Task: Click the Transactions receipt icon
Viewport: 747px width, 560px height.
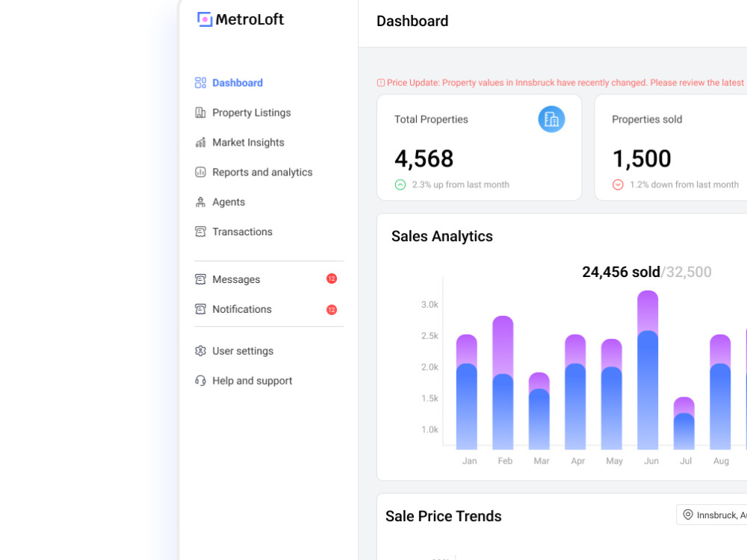Action: (200, 232)
